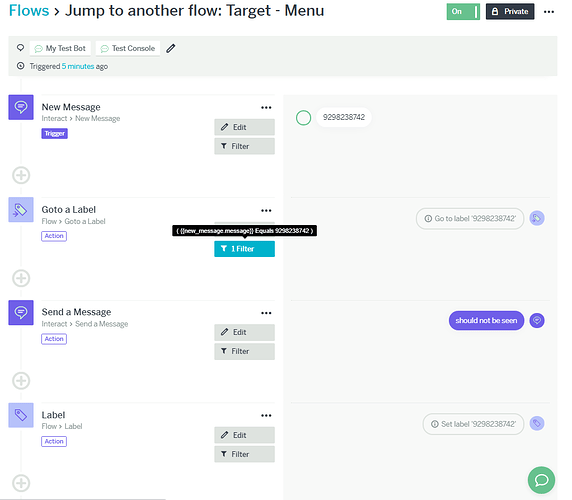Go back to the Flows breadcrumb link
Viewport: 572px width, 500px height.
coord(29,11)
